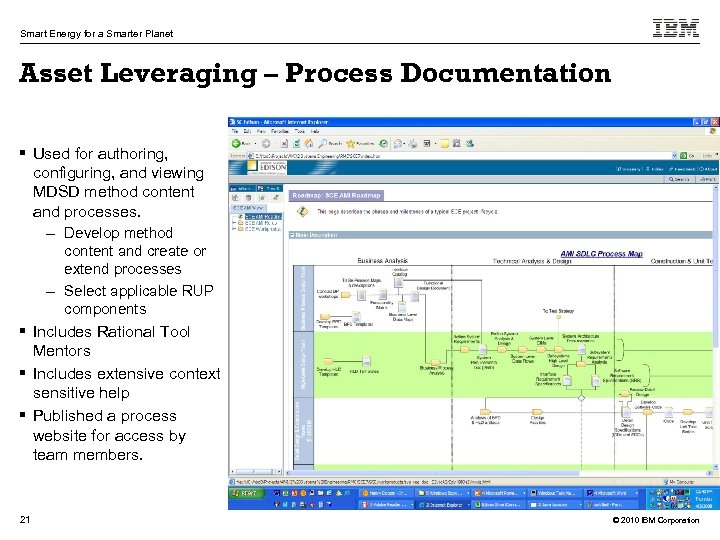This screenshot has width=720, height=540.
Task: Click the Mail icon in browser toolbar
Action: (x=398, y=144)
